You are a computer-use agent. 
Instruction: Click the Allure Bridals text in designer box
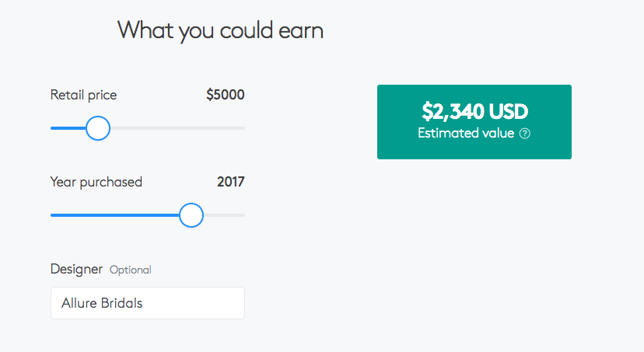102,303
